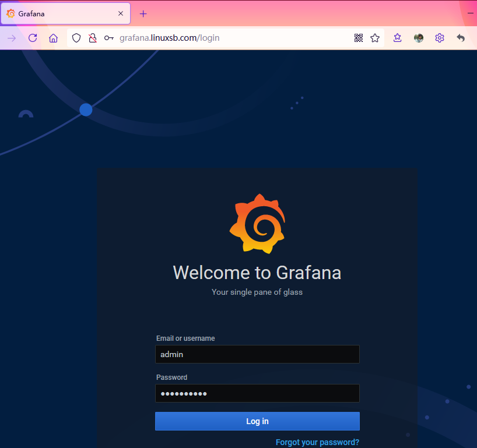
Task: Click the Grafana logo on login panel
Action: coord(257,224)
